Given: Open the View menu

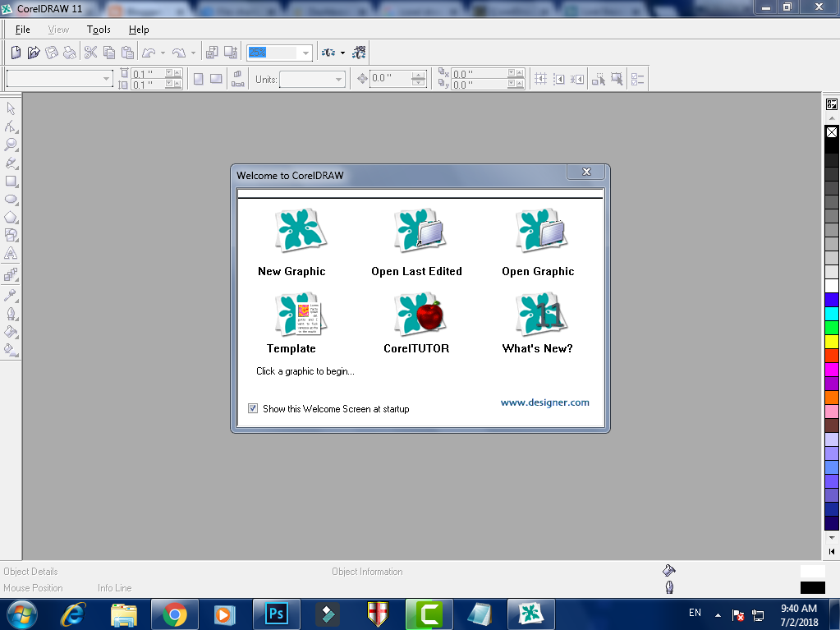Looking at the screenshot, I should click(x=58, y=30).
